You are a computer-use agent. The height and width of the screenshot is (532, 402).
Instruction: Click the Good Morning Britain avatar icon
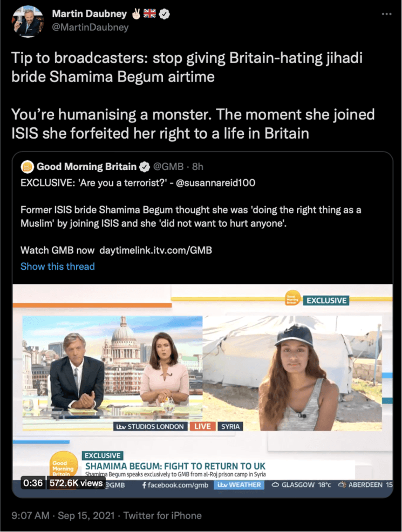tap(27, 167)
